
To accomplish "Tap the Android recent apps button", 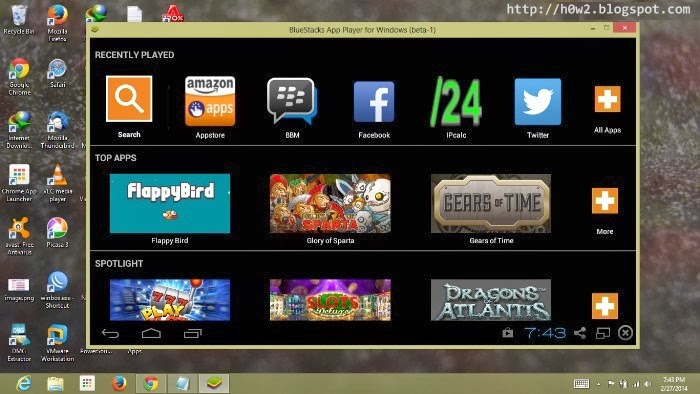I will (x=193, y=333).
